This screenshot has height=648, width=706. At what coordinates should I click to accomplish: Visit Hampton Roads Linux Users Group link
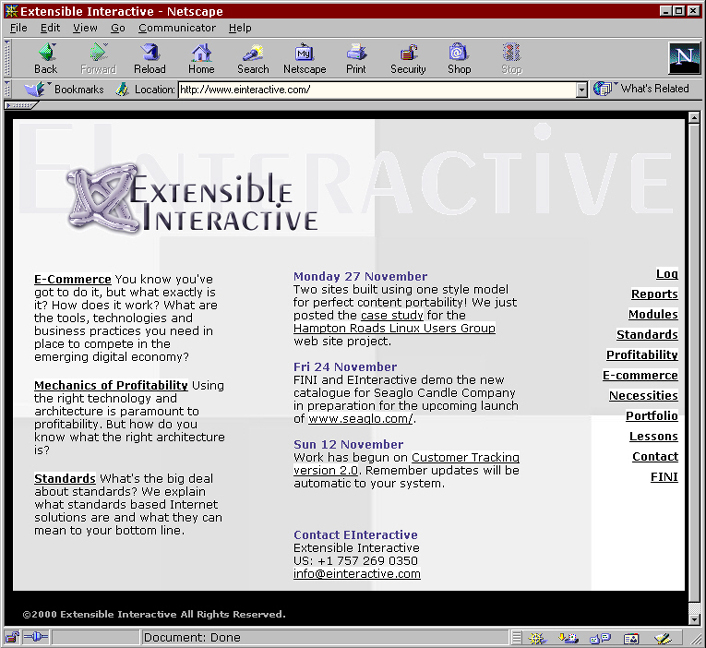point(394,328)
